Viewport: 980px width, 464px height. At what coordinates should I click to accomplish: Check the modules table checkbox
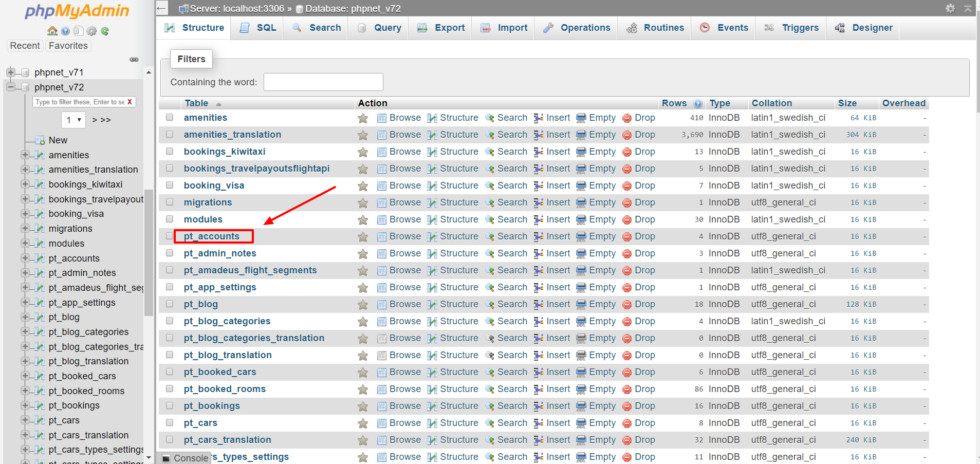(170, 219)
